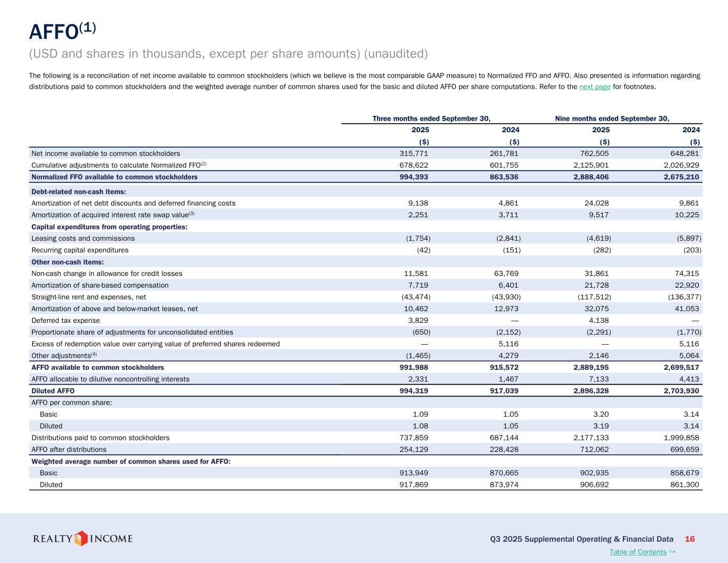Click the Leasing costs and commissions label
Screen dimensions: 728x563
coord(83,239)
